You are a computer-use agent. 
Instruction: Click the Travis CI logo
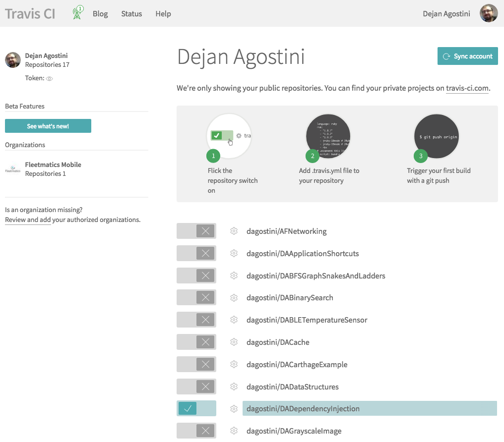30,13
